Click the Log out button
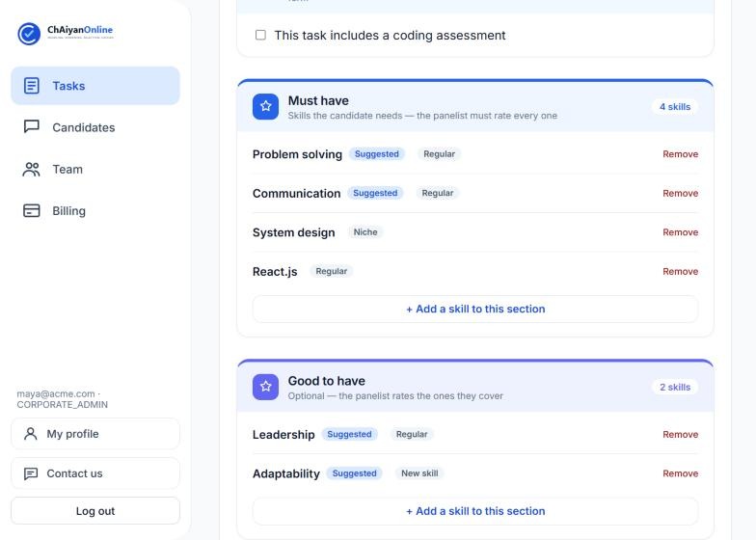 95,511
